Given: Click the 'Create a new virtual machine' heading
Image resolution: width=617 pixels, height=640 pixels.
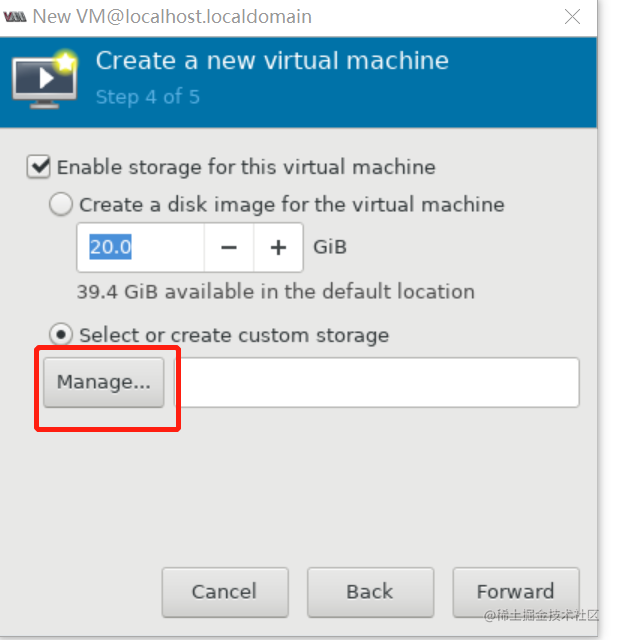Looking at the screenshot, I should [x=272, y=61].
